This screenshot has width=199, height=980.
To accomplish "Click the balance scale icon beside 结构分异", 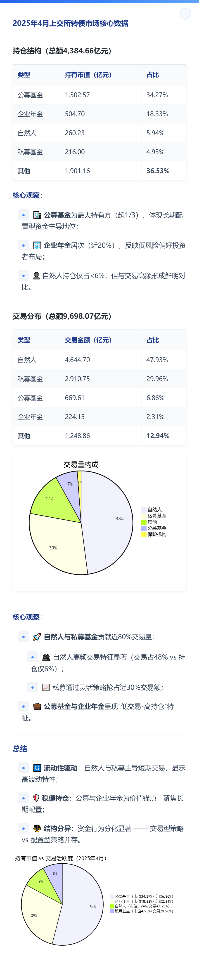I will [37, 828].
